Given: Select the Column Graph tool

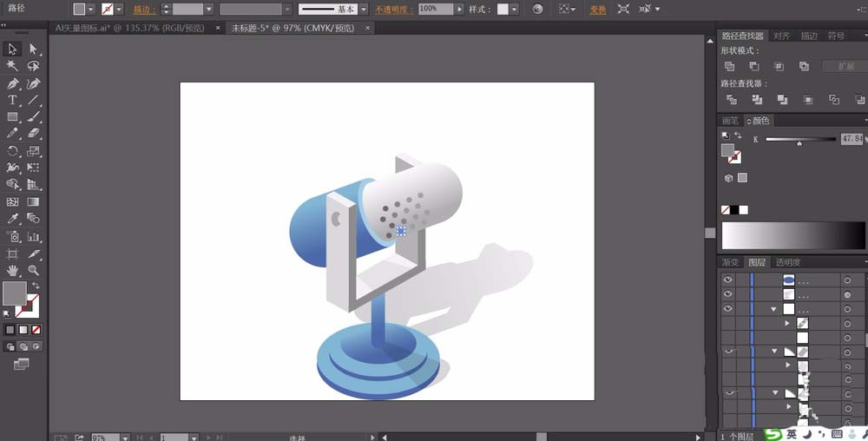Looking at the screenshot, I should coord(33,237).
